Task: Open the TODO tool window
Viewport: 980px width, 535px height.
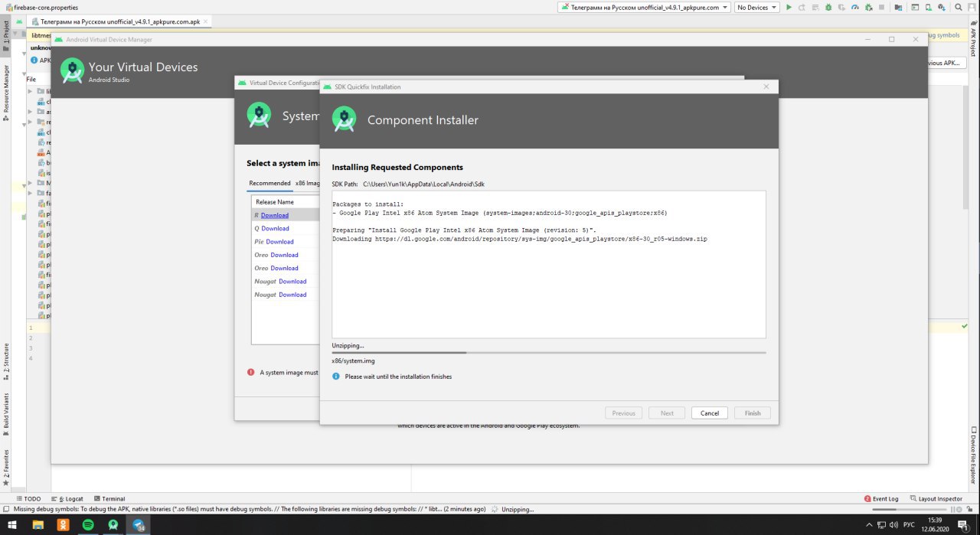Action: point(28,499)
